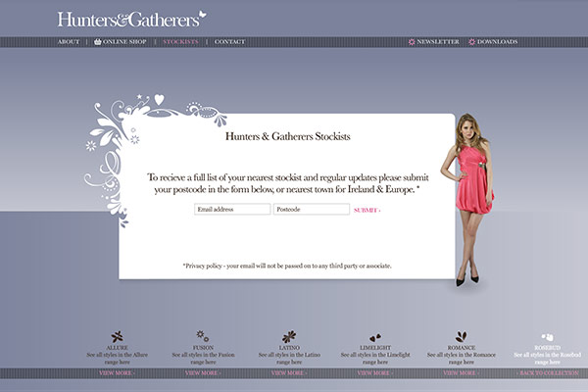Viewport: 588px width, 392px height.
Task: Open the About page
Action: [69, 42]
